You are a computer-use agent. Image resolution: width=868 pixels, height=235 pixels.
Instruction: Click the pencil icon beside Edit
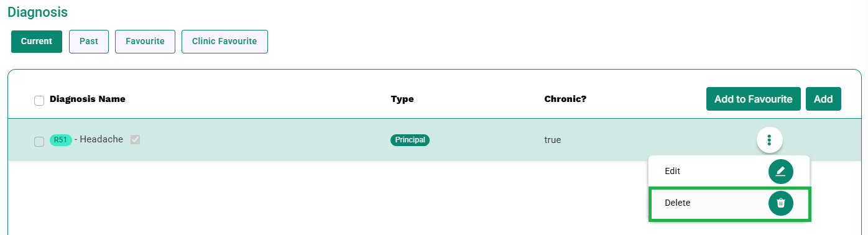coord(781,172)
